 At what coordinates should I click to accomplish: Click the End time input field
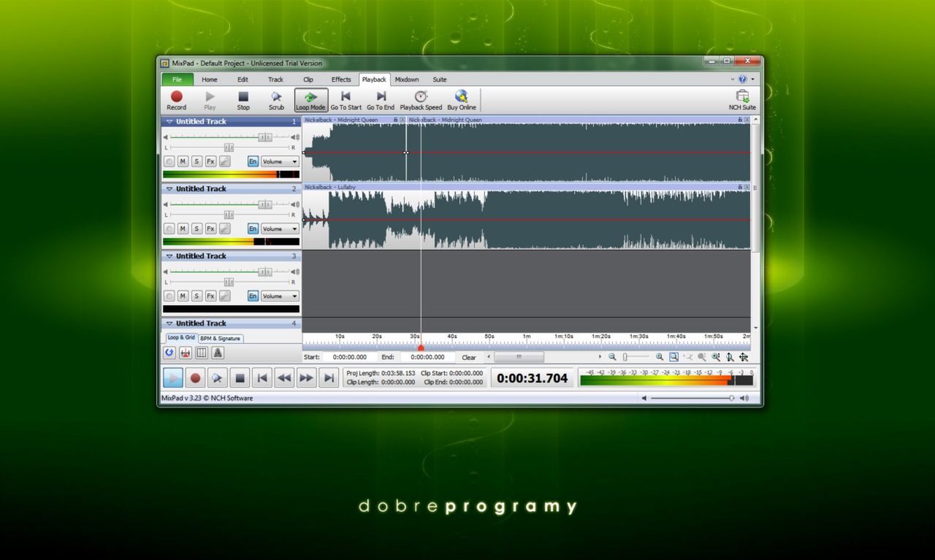coord(427,357)
